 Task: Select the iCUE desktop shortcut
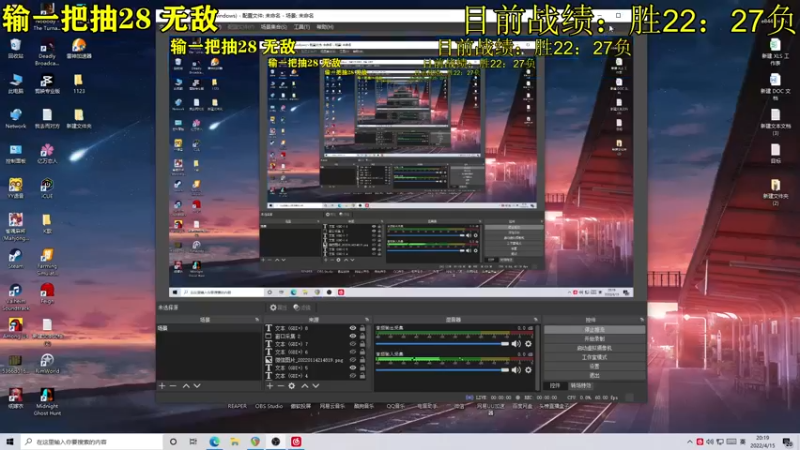[x=47, y=188]
